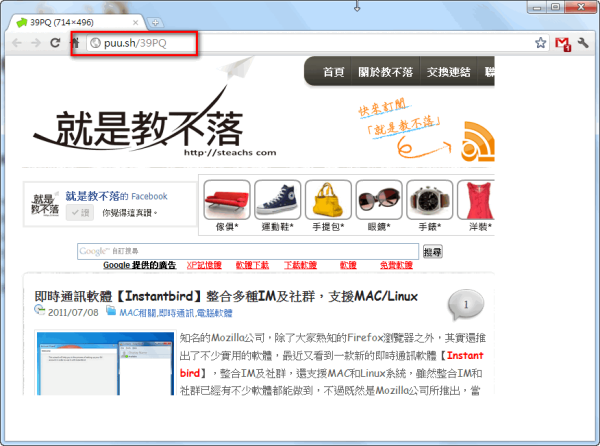This screenshot has height=446, width=600.
Task: Click the Google custom search field
Action: (x=248, y=251)
